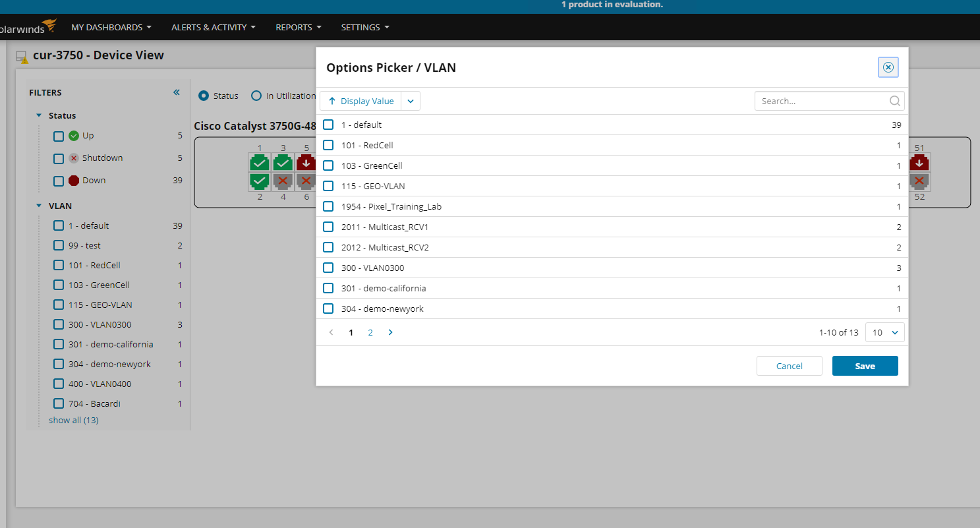Toggle ascending sort arrow on Display Value
This screenshot has height=528, width=980.
[x=332, y=101]
